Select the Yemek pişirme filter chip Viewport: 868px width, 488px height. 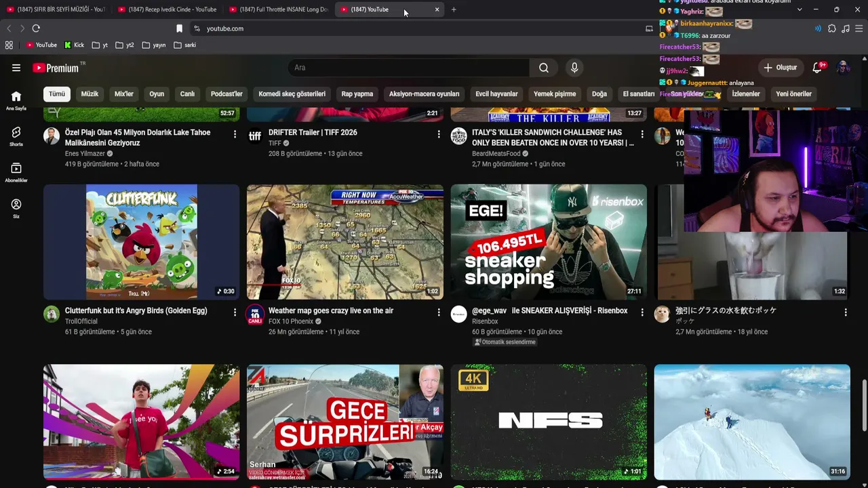[555, 94]
